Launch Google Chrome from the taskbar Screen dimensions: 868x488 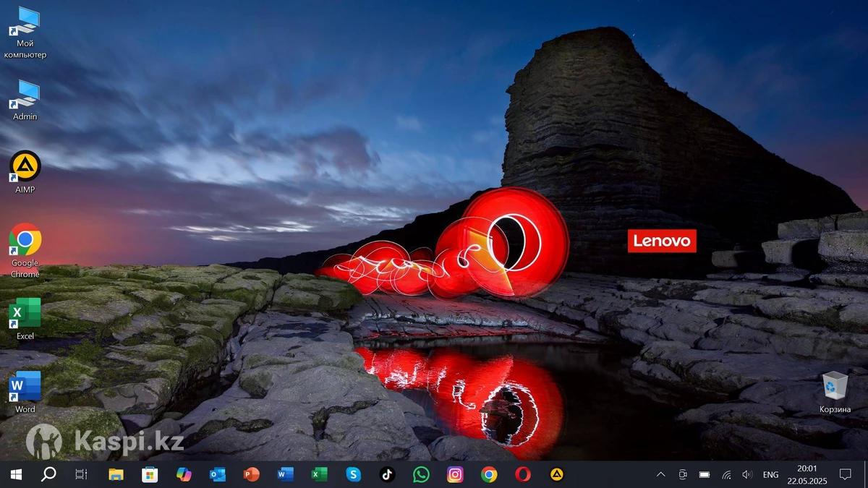coord(489,474)
